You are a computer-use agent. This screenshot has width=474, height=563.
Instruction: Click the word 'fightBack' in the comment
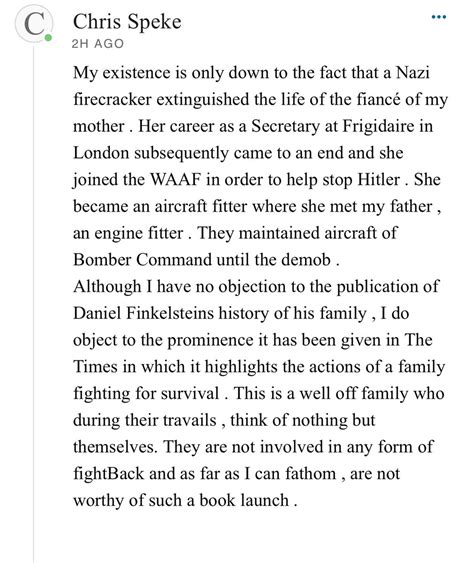[x=108, y=474]
